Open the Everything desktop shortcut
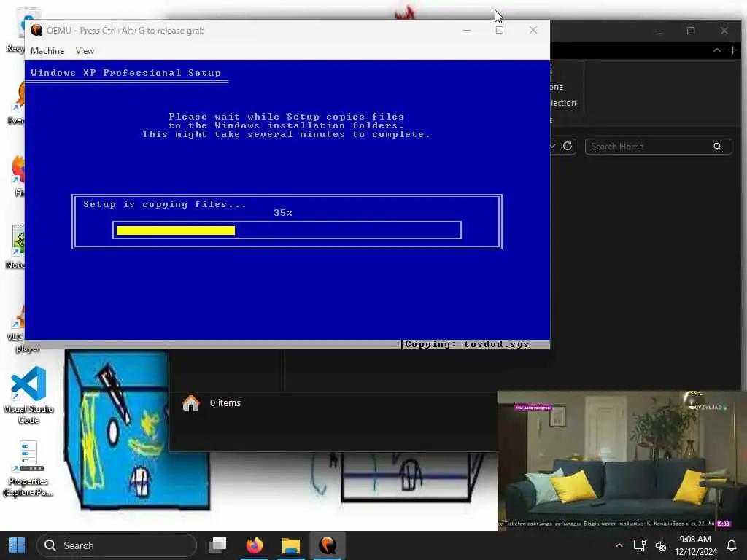The image size is (747, 560). coord(18,104)
